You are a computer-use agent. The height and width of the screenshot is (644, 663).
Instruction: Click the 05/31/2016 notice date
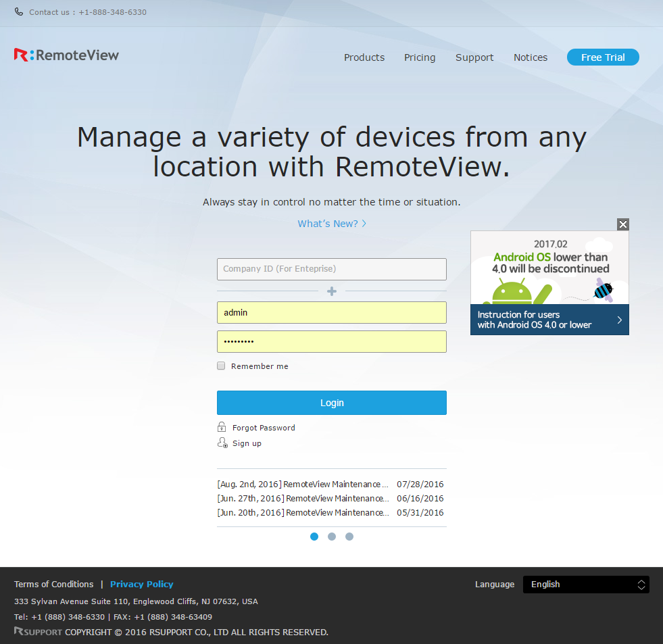[420, 512]
